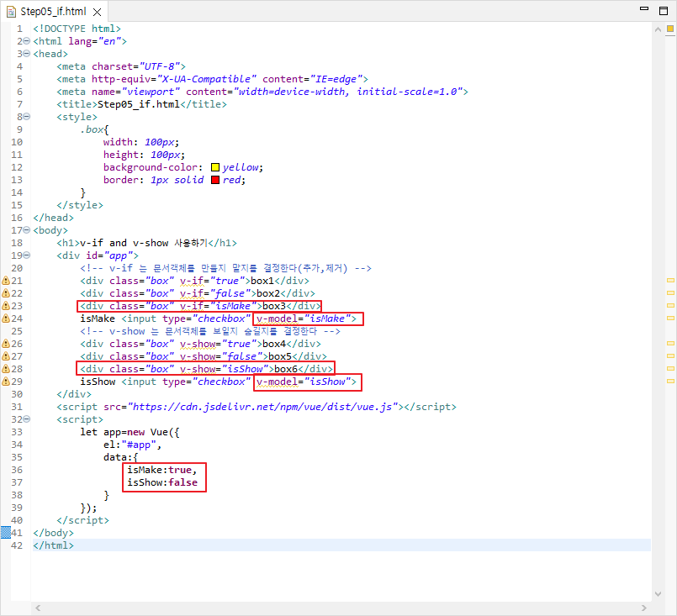Click the horizontal scrollbar right arrow
Viewport: 677px width, 616px height.
tap(644, 608)
